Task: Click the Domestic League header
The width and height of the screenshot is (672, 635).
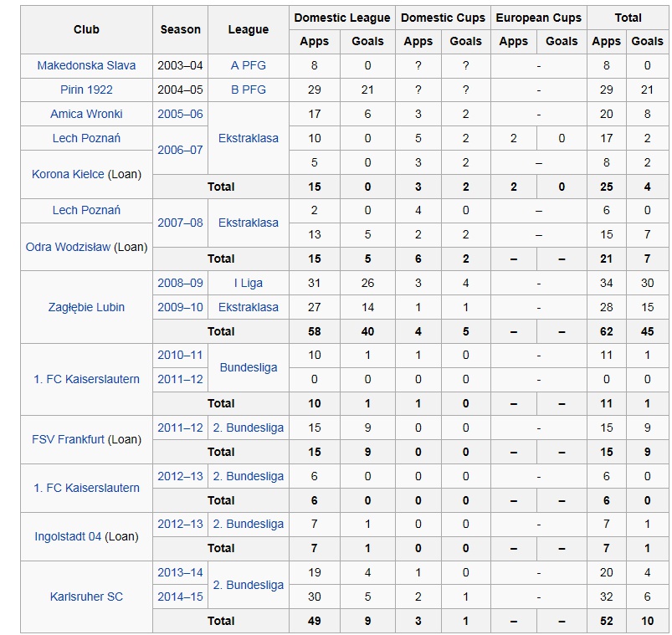Action: 342,18
